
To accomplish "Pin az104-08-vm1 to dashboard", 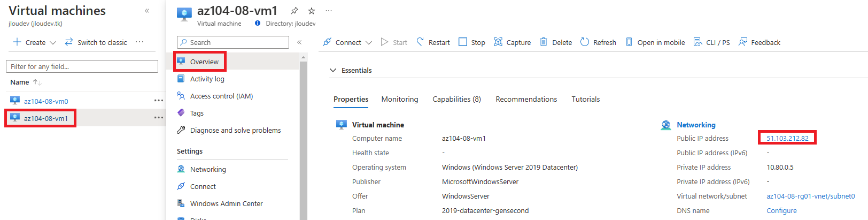I will click(294, 11).
